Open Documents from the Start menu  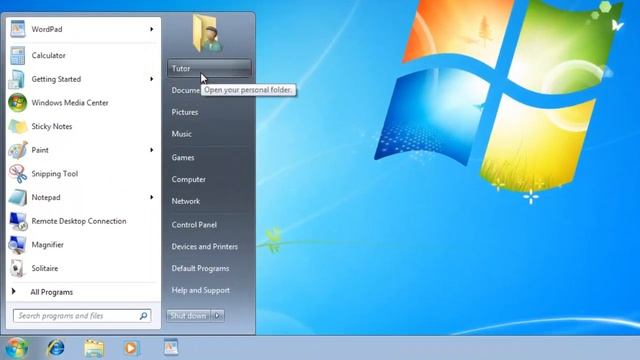tap(185, 90)
